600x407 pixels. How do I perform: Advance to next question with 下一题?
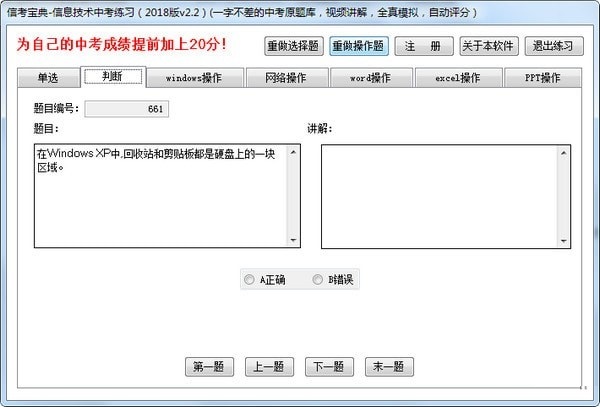(329, 367)
